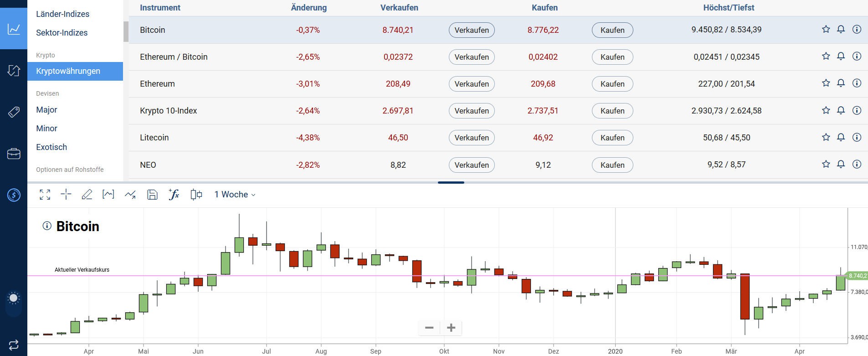Click Bitcoin sell price 8.740,21
This screenshot has height=356, width=868.
(x=398, y=30)
